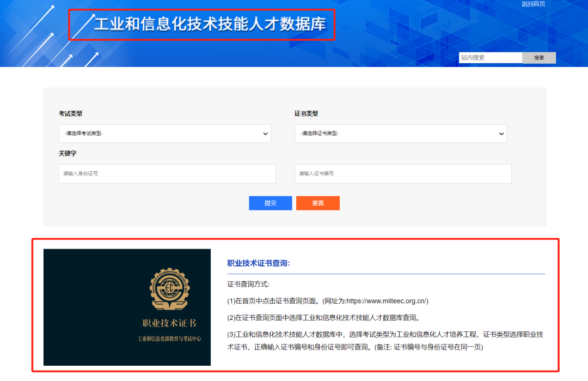The image size is (588, 381).
Task: Click the 职业技术证书查询 blue heading
Action: coord(259,263)
